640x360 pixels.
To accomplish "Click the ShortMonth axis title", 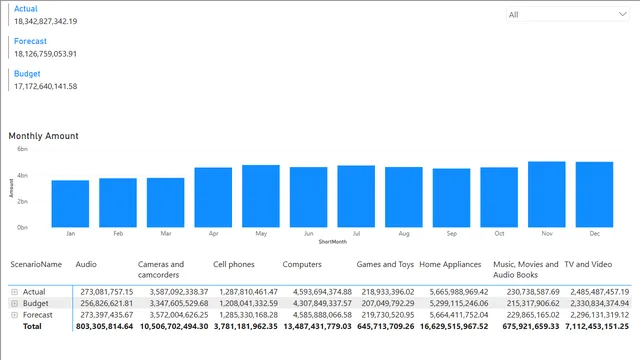I will tap(333, 242).
